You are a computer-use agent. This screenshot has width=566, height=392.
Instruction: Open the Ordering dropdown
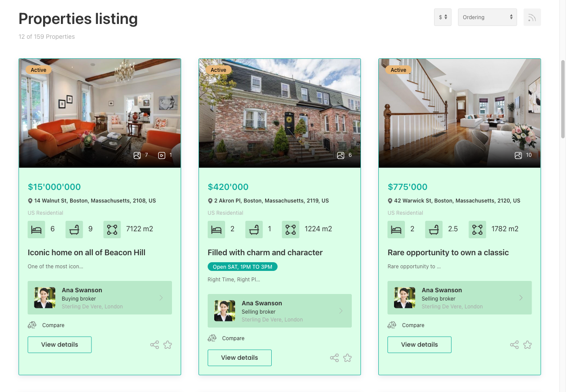click(487, 17)
